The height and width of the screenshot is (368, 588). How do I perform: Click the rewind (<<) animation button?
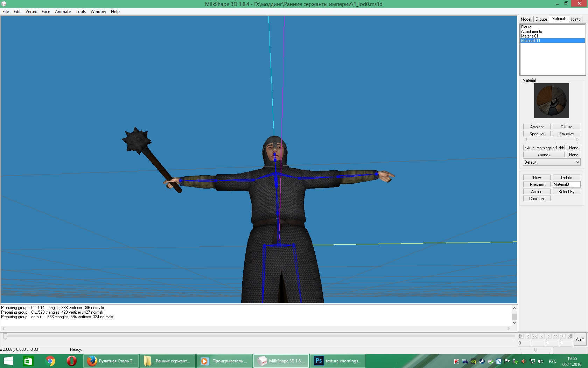(535, 336)
